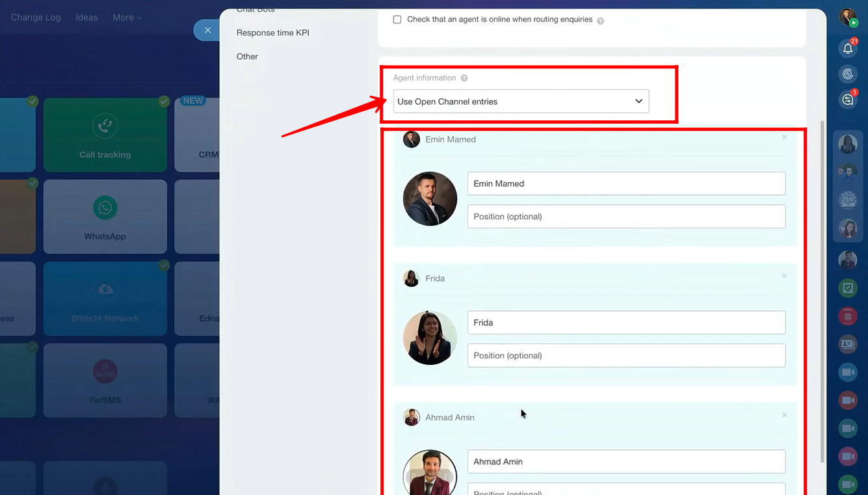This screenshot has width=868, height=495.
Task: Remove Emin Mamed agent entry with X
Action: [x=784, y=137]
